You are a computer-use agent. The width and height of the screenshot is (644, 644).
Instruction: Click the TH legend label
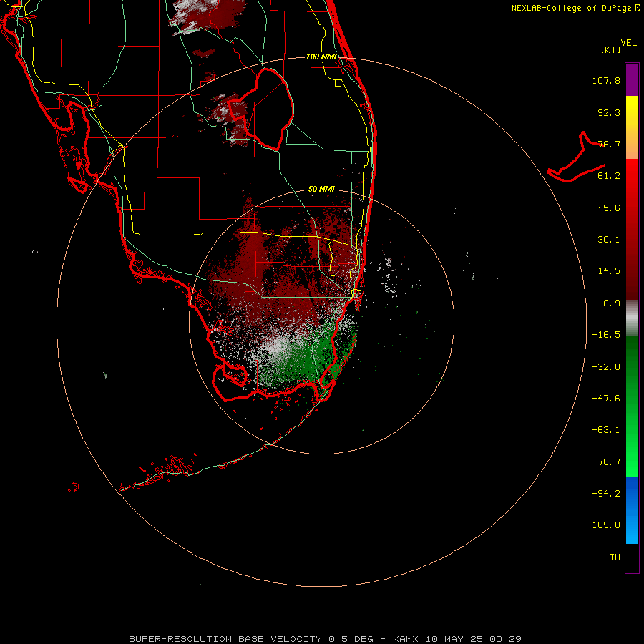point(615,557)
